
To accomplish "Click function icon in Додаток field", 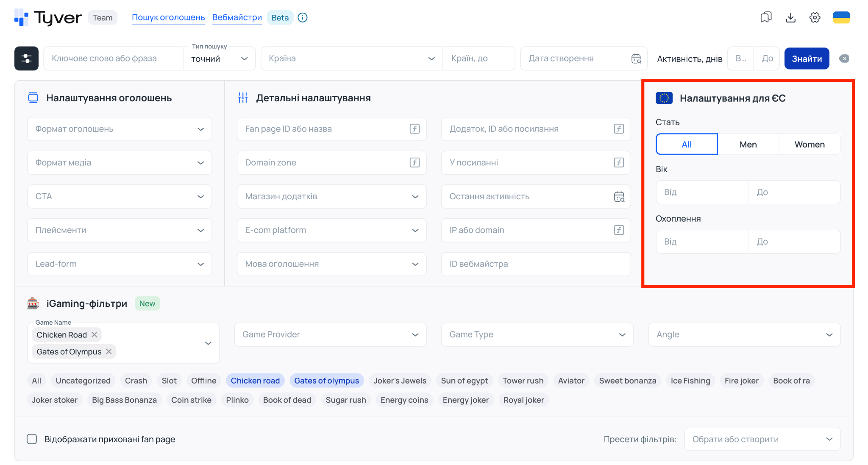I will click(619, 129).
